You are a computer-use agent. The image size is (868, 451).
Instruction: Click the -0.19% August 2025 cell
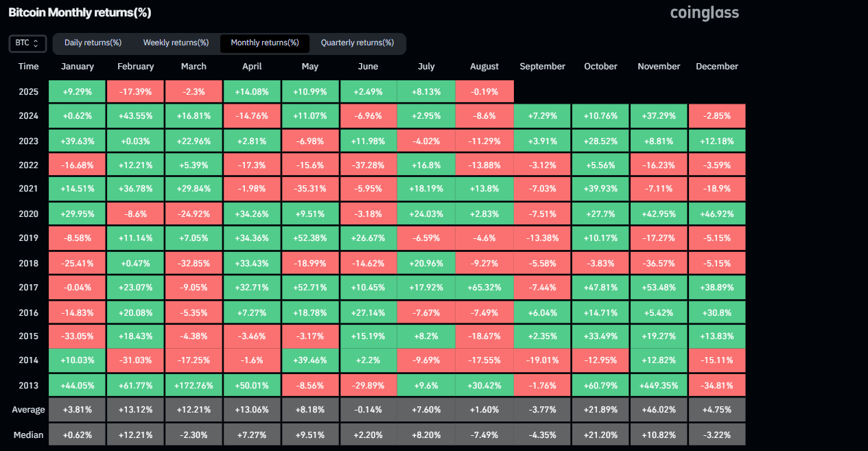(484, 91)
